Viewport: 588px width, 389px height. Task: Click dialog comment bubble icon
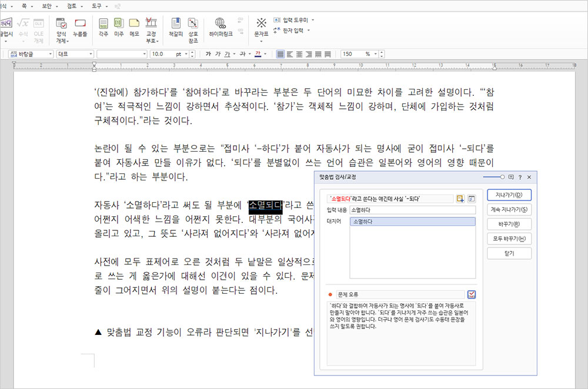[x=511, y=177]
